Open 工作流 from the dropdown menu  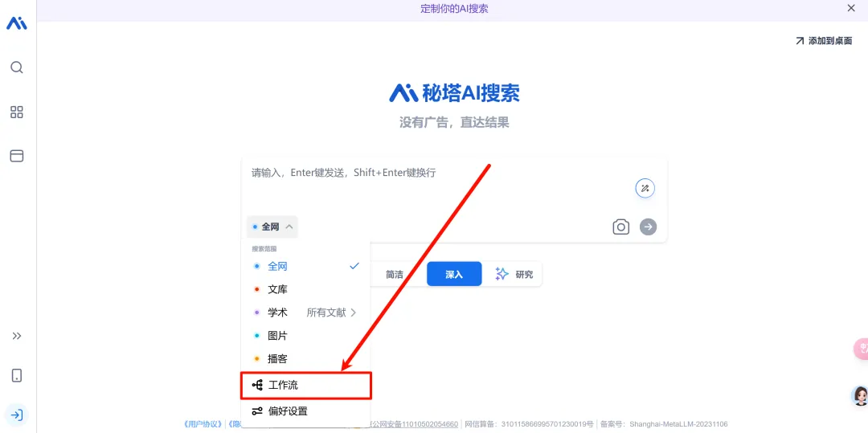[x=306, y=386]
